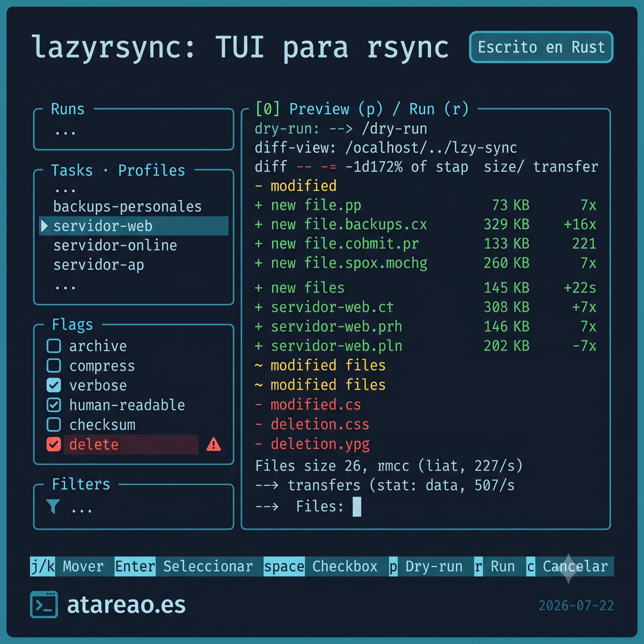Open the Runs panel title
644x644 pixels.
[x=68, y=109]
